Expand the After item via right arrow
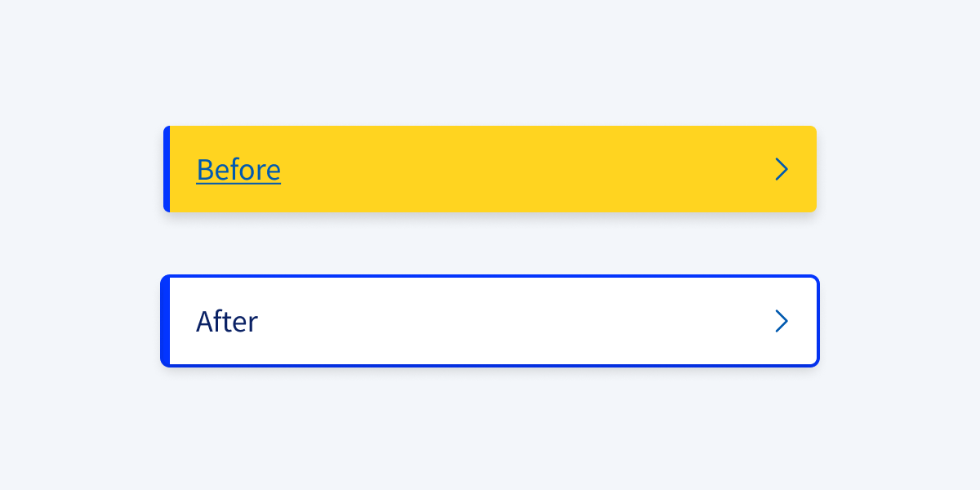This screenshot has height=490, width=980. (782, 321)
